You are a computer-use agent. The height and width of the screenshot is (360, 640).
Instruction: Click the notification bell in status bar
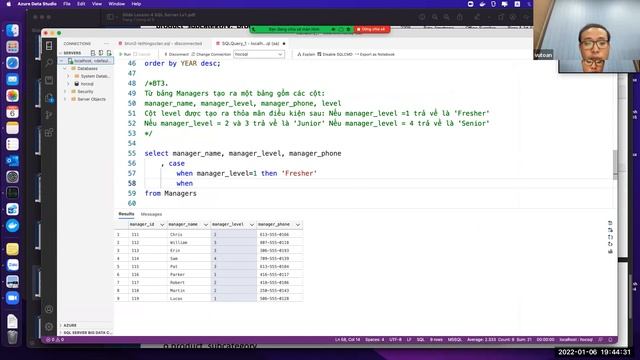coord(610,340)
